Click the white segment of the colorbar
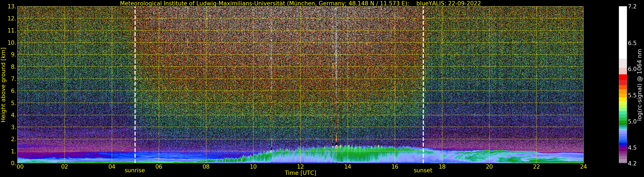 pyautogui.click(x=623, y=33)
